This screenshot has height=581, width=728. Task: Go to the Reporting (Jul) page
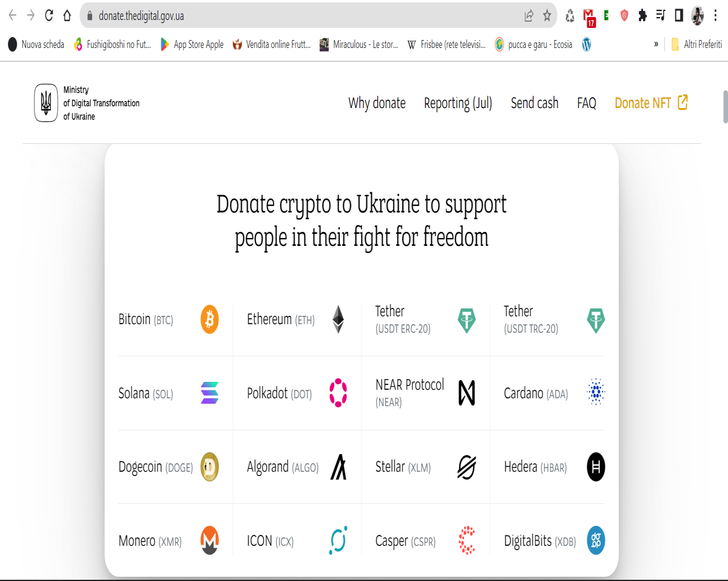click(458, 103)
